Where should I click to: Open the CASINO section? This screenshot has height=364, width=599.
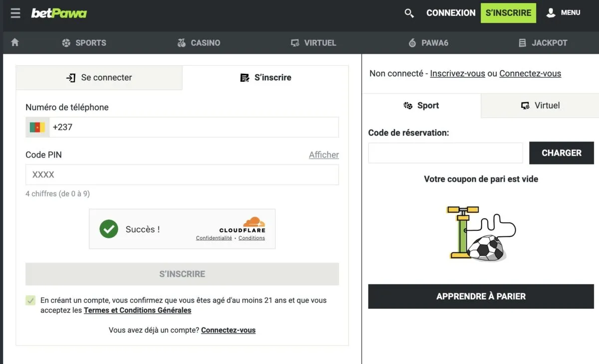click(x=199, y=43)
